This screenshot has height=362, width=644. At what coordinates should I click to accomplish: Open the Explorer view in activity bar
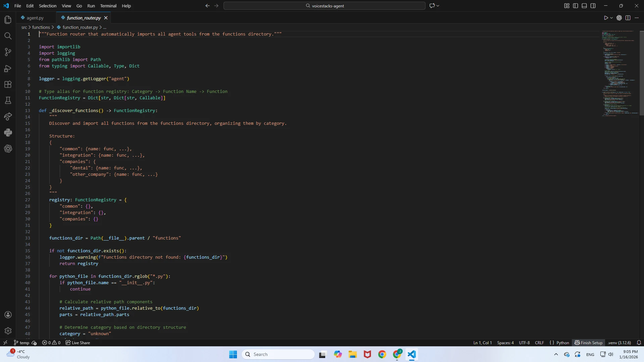(8, 20)
